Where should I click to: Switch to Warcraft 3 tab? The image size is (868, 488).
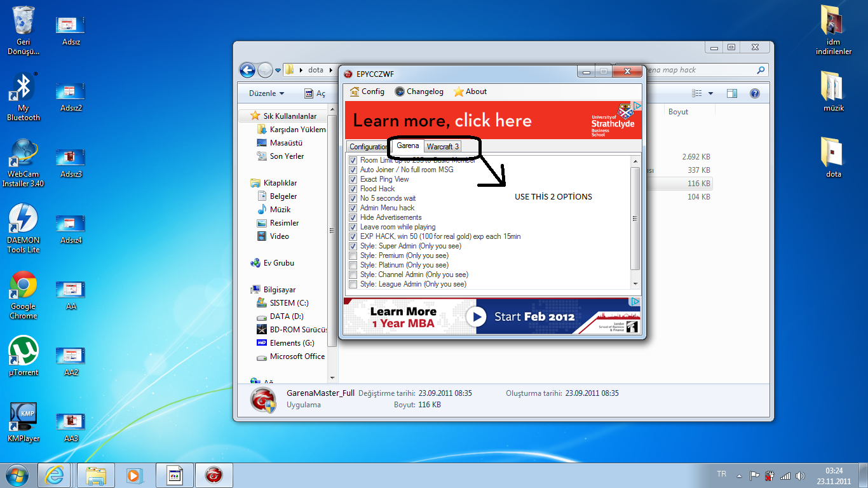(x=442, y=147)
